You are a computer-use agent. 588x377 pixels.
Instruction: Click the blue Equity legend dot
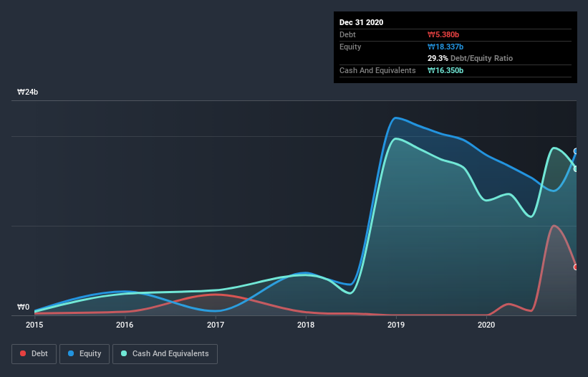[x=71, y=353]
